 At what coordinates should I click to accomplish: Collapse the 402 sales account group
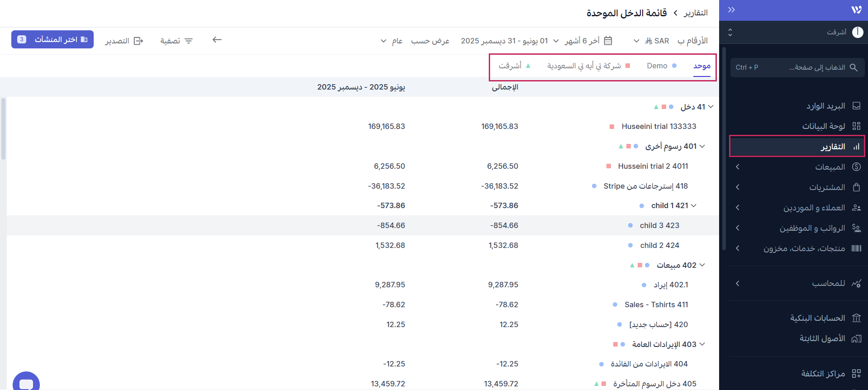[x=702, y=265]
